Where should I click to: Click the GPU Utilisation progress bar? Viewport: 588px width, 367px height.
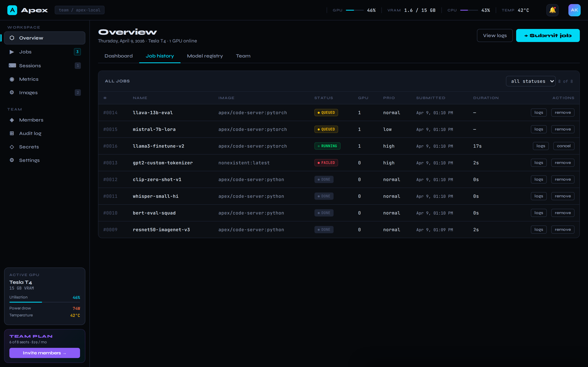[45, 302]
